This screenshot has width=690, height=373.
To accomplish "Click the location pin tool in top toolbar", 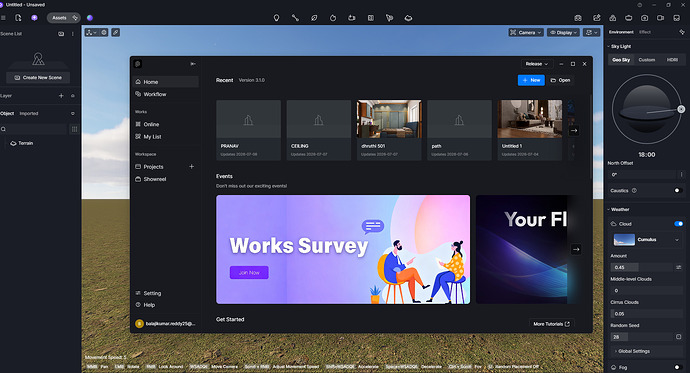I will point(276,18).
